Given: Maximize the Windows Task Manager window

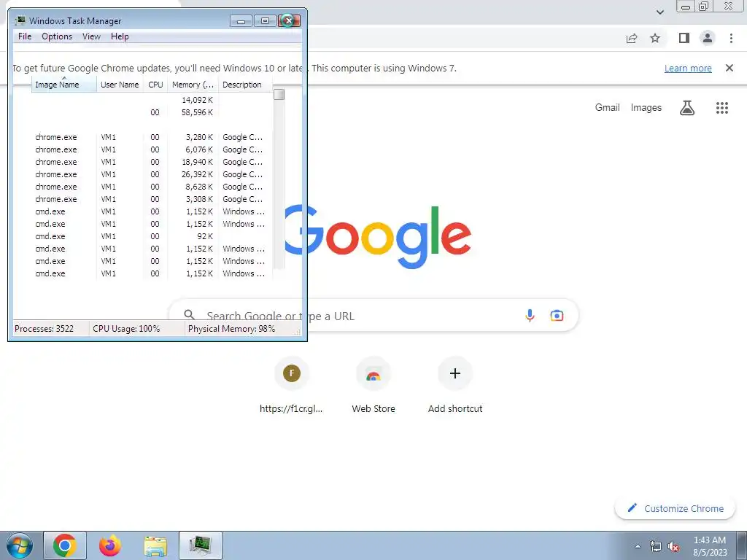Looking at the screenshot, I should pos(265,21).
